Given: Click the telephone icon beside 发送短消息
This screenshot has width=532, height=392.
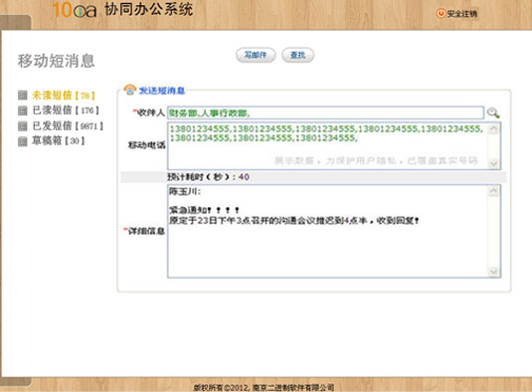Looking at the screenshot, I should click(130, 90).
